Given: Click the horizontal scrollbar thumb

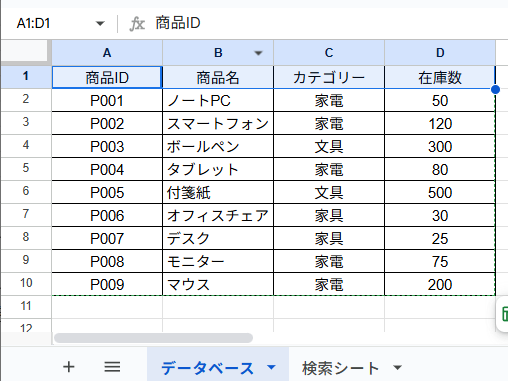Looking at the screenshot, I should tap(153, 338).
